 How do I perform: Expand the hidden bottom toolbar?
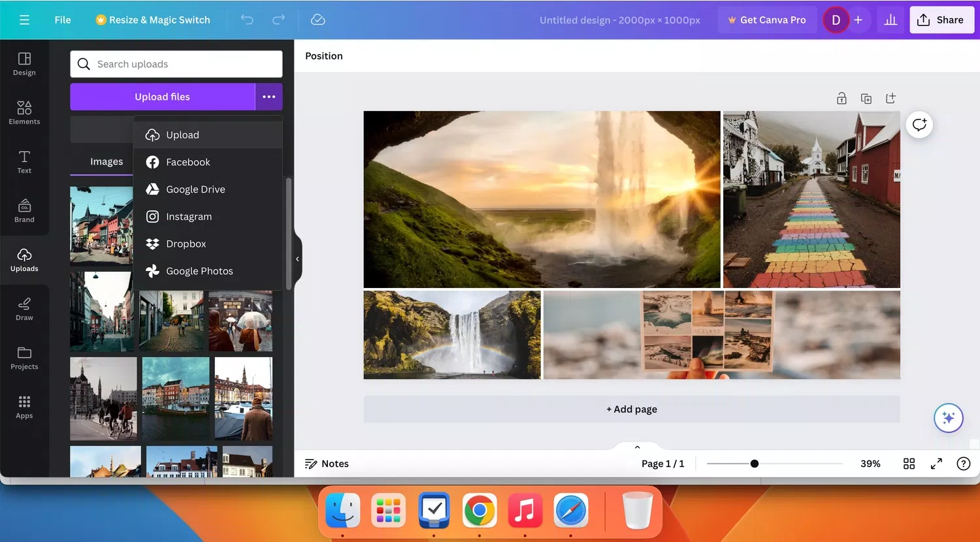pos(636,447)
